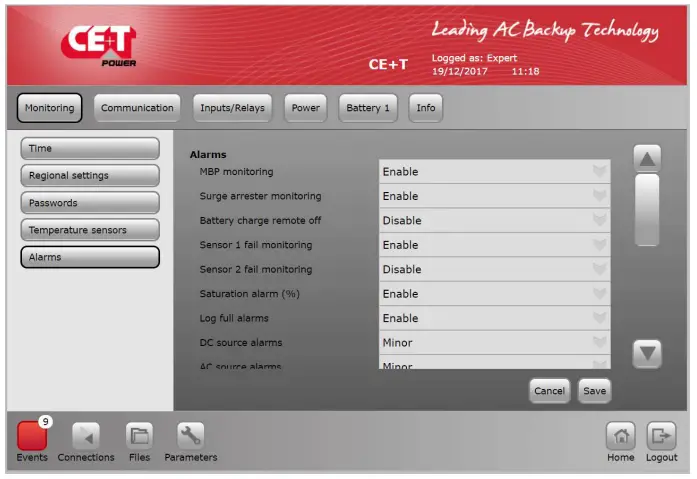This screenshot has width=697, height=479.
Task: Click the 'Sensor 1 fail monitoring' label
Action: (x=256, y=245)
